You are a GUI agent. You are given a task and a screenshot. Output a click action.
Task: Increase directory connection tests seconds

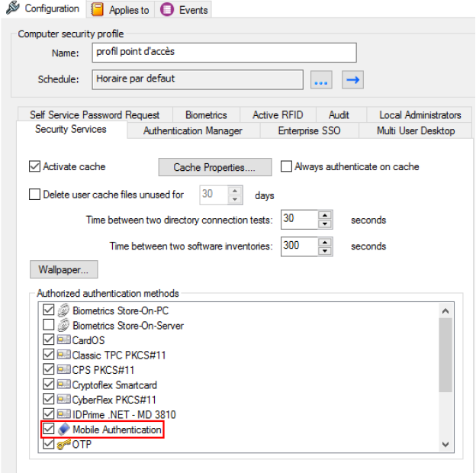pos(325,215)
